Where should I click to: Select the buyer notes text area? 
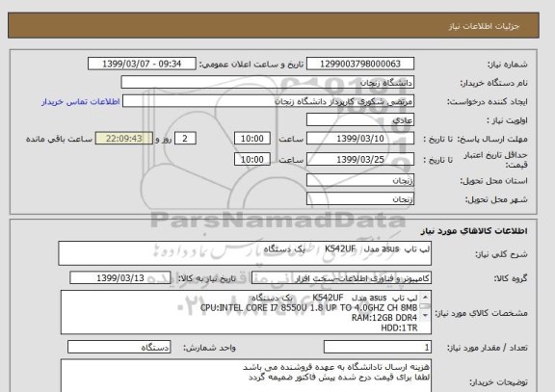point(246,376)
